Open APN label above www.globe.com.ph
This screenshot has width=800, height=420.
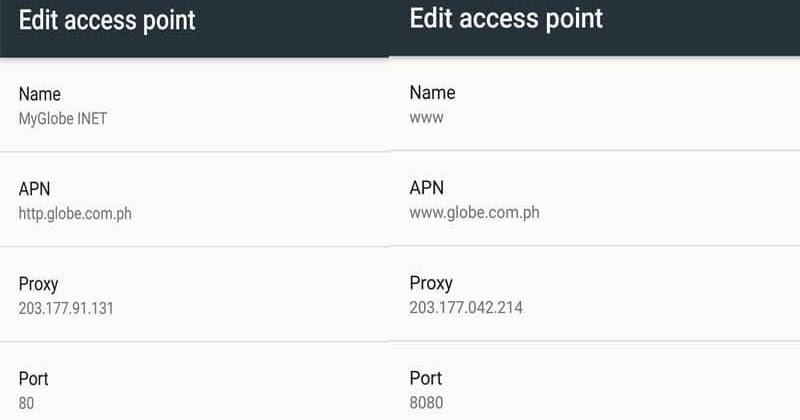click(427, 187)
